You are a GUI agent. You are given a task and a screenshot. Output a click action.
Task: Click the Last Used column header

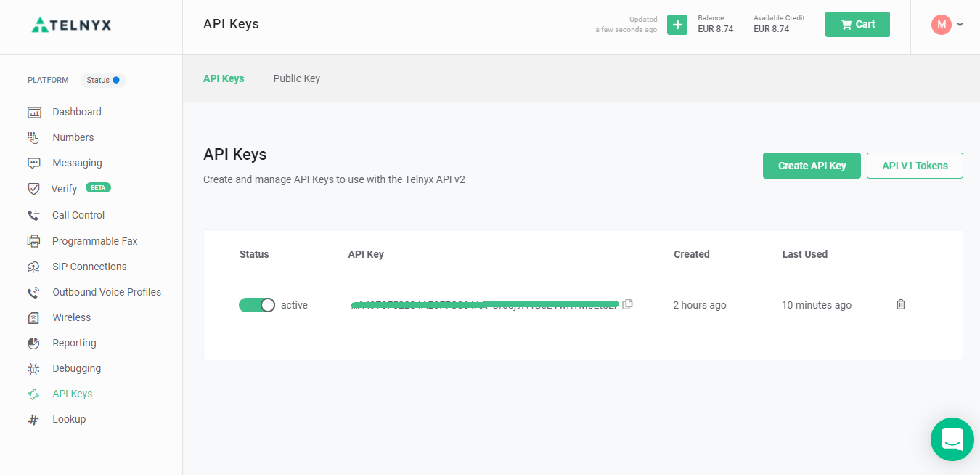coord(805,254)
